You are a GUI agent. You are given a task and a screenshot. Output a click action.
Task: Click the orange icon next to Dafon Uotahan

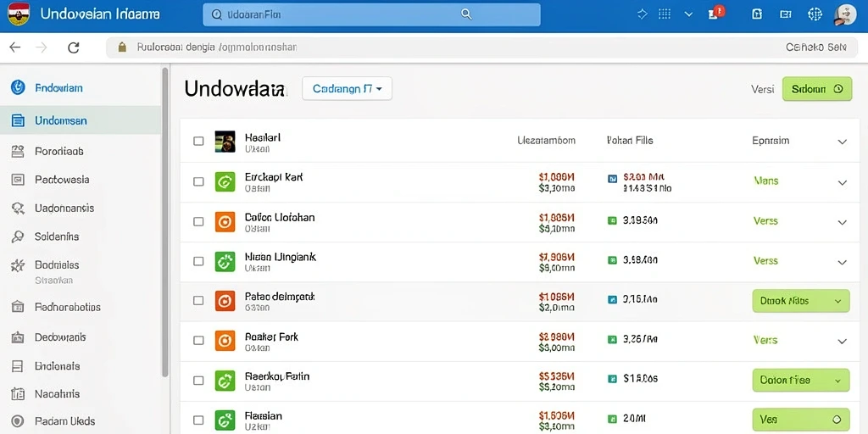click(225, 221)
